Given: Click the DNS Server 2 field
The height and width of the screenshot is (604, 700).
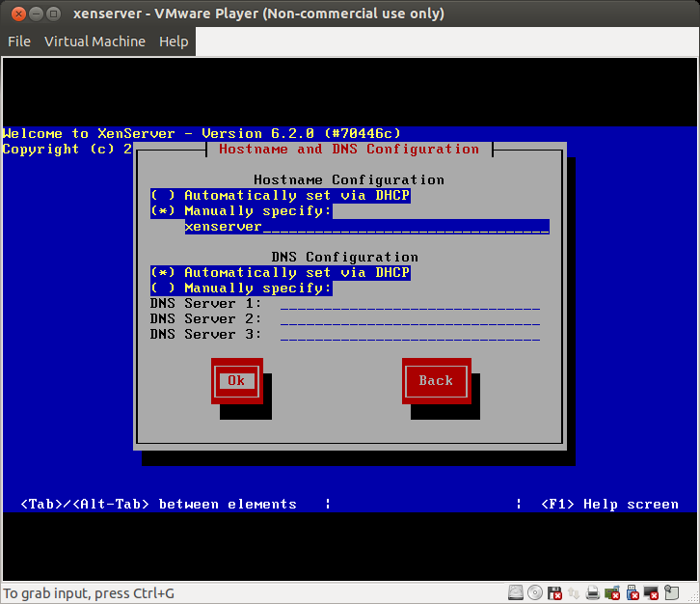Looking at the screenshot, I should tap(411, 319).
